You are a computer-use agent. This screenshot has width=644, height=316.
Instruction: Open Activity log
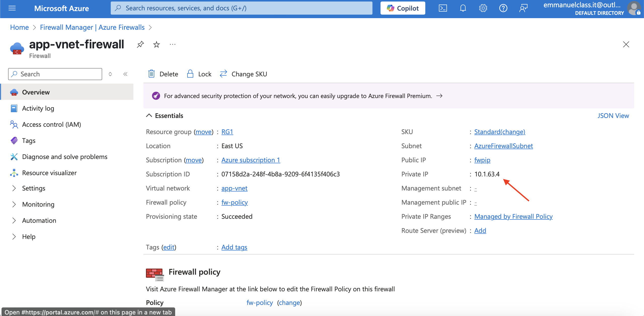(x=38, y=108)
